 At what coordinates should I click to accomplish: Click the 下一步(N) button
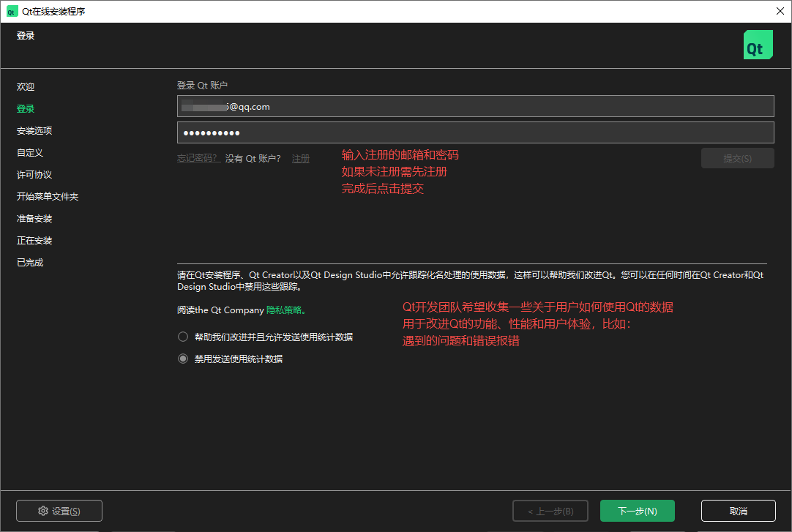(638, 511)
